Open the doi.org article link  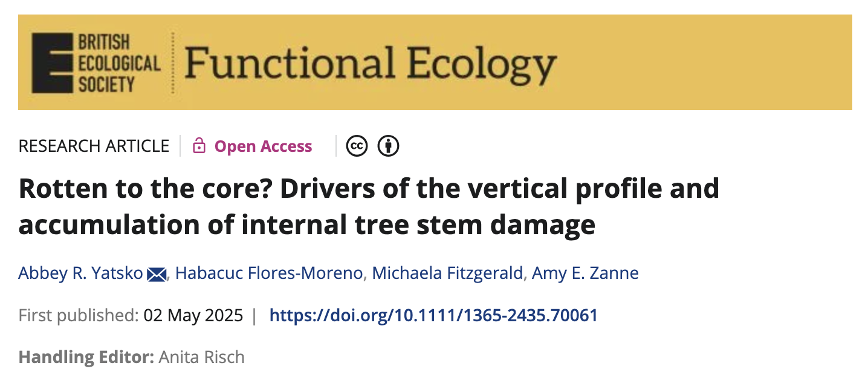[x=433, y=315]
